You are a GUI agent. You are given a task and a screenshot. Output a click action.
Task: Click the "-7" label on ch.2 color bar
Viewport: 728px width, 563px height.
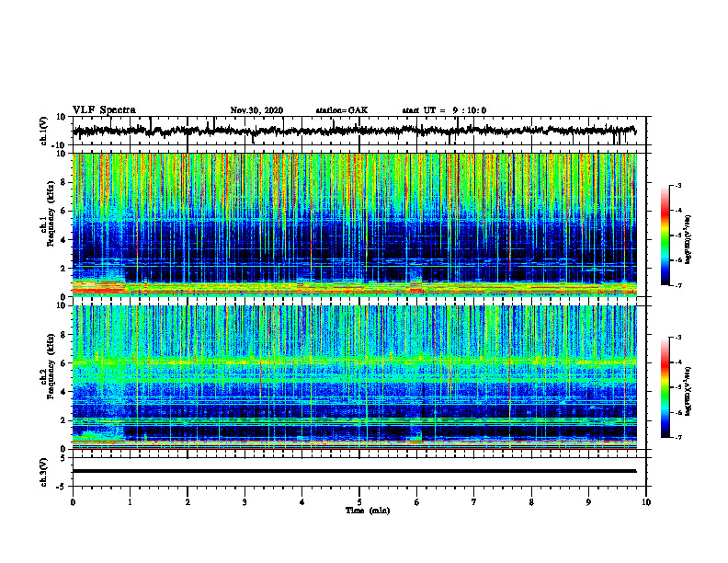pos(677,437)
